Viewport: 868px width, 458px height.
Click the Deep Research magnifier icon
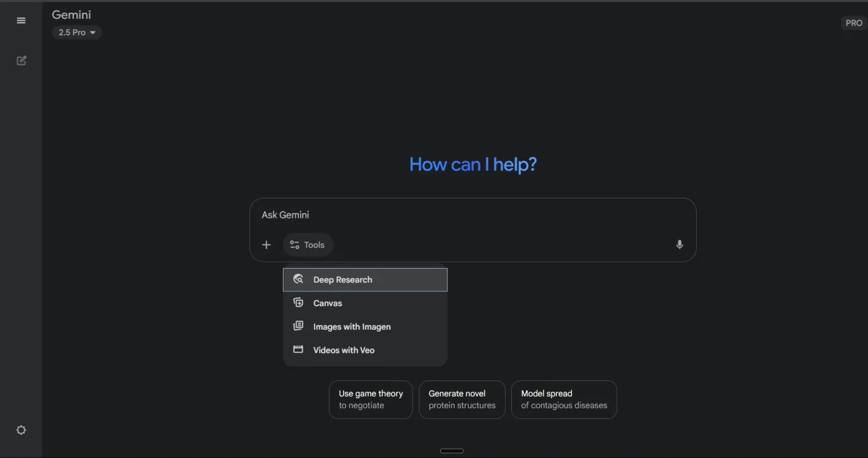coord(298,279)
